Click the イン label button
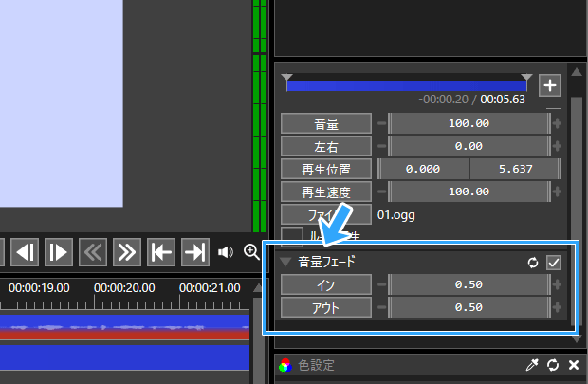The width and height of the screenshot is (588, 384). [x=326, y=284]
